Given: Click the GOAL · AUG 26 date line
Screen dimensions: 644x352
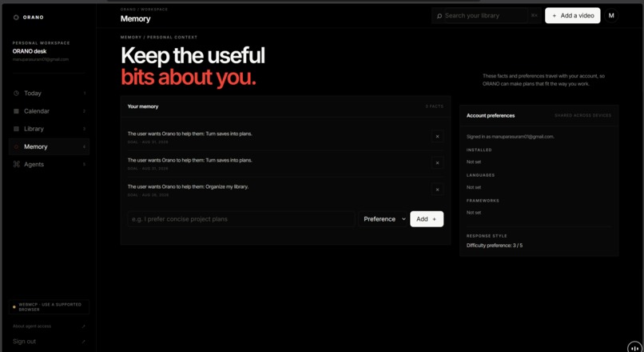Looking at the screenshot, I should (149, 195).
